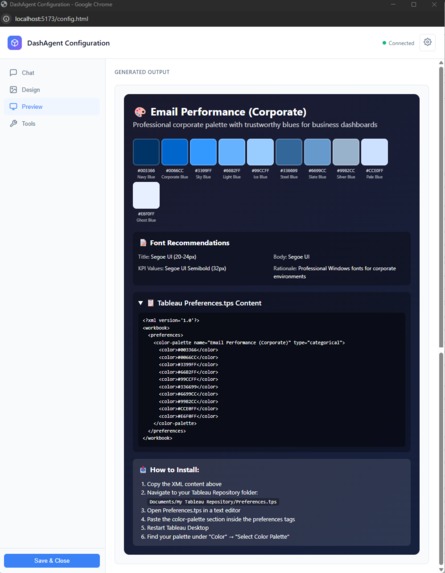Select the Light Blue #66B2FF swatch
The height and width of the screenshot is (573, 445).
[x=232, y=152]
